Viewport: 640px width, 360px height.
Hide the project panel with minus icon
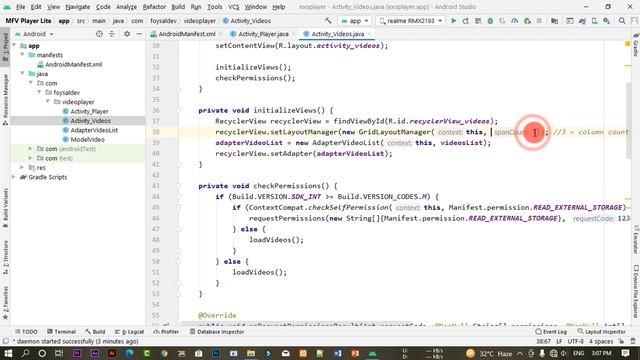pos(139,34)
